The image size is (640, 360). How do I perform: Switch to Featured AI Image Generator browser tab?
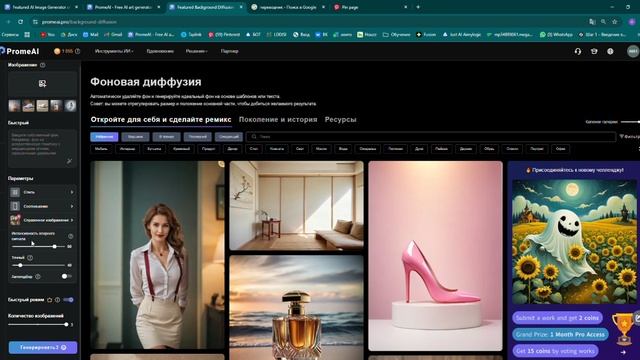(x=41, y=7)
